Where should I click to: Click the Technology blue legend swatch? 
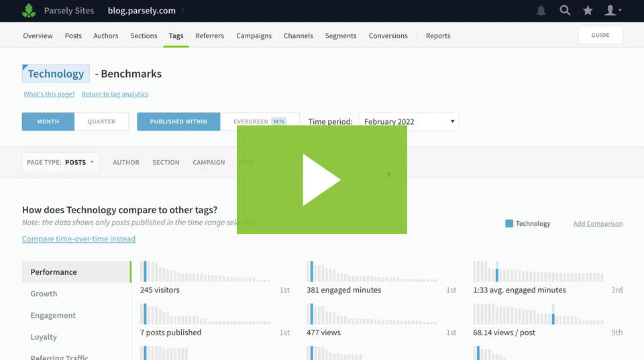(509, 223)
